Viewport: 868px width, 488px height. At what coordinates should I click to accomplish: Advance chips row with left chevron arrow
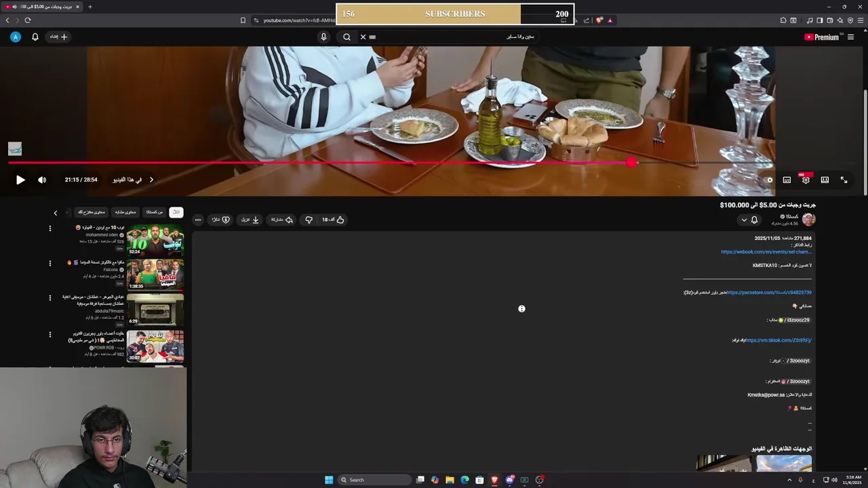tap(56, 213)
